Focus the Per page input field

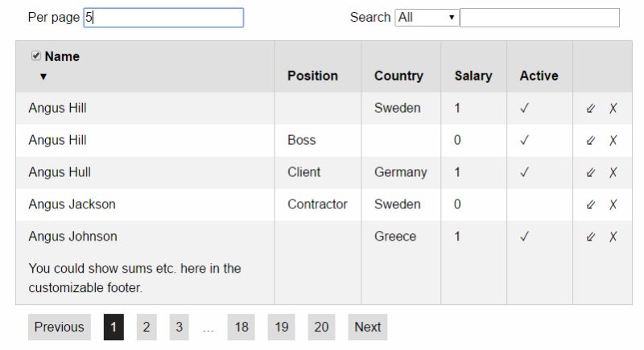coord(163,18)
